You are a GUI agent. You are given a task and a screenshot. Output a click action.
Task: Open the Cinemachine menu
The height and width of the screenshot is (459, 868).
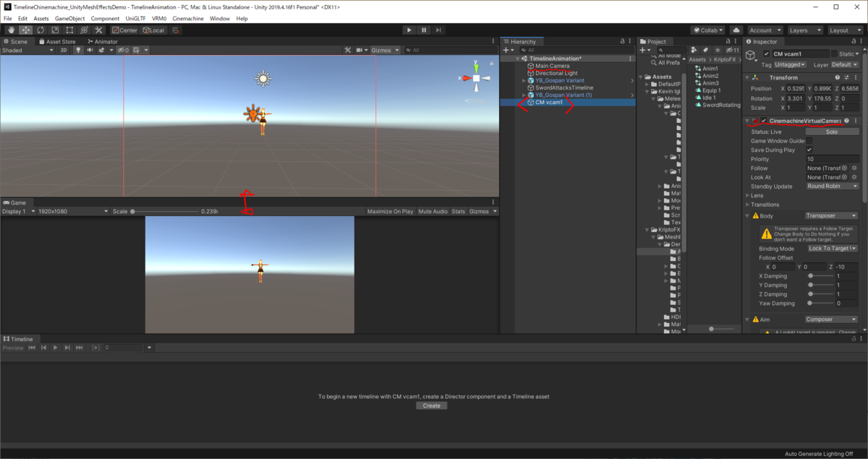[187, 18]
